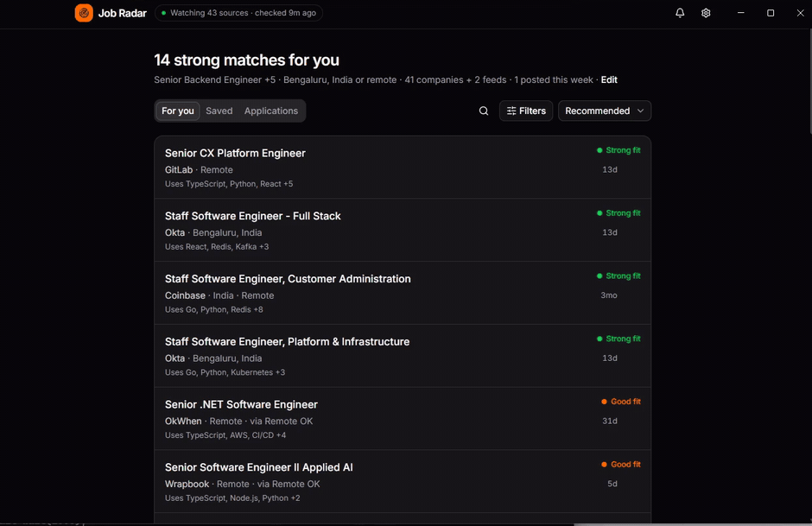Click Wrapbook · Remote · via Remote OK
812x526 pixels.
(243, 484)
